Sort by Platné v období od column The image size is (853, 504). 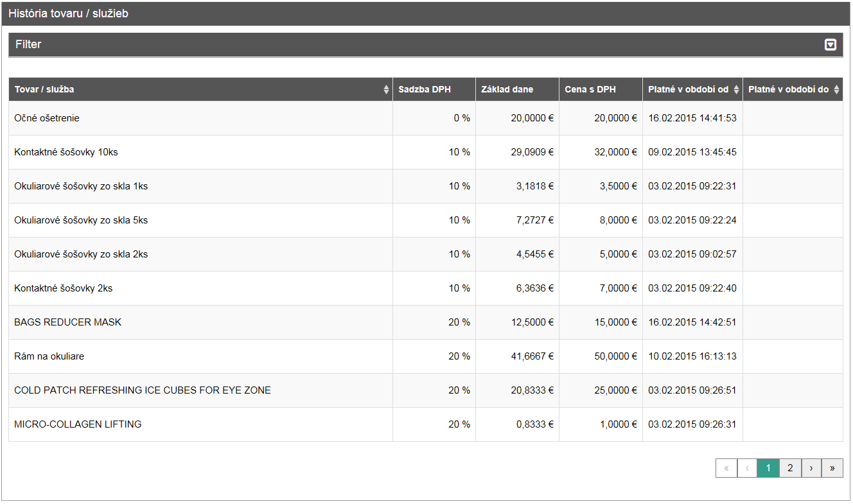(x=692, y=89)
